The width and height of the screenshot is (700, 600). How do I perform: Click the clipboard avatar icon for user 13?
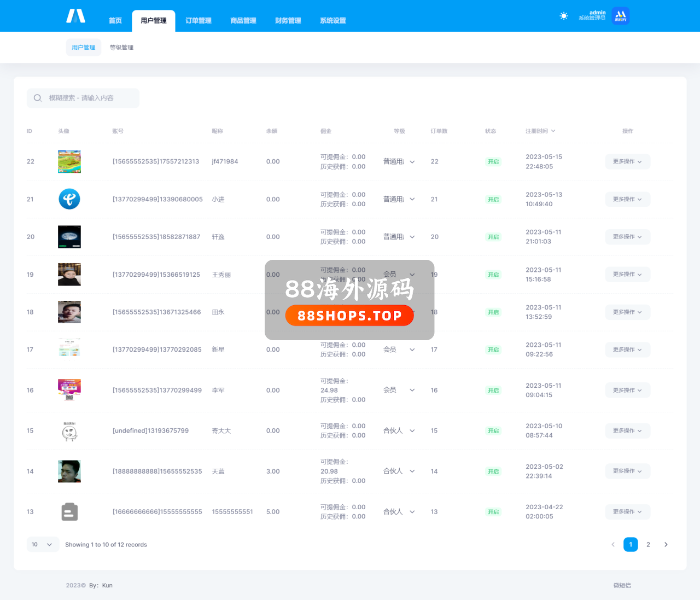69,512
